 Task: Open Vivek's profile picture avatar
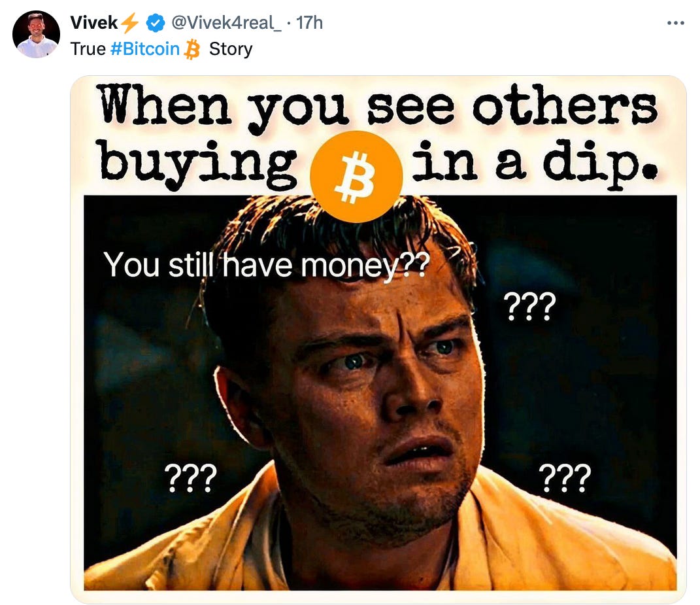pyautogui.click(x=36, y=35)
